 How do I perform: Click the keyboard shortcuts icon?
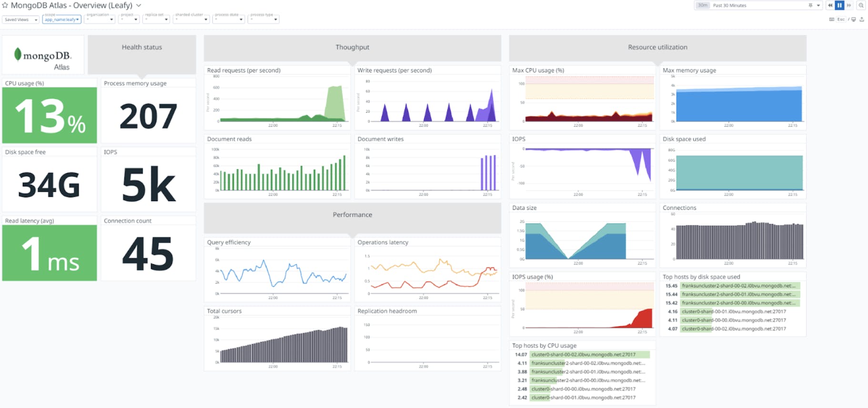pyautogui.click(x=832, y=20)
